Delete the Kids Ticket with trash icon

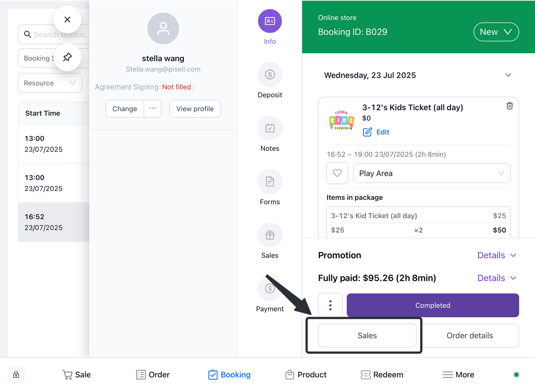point(510,106)
